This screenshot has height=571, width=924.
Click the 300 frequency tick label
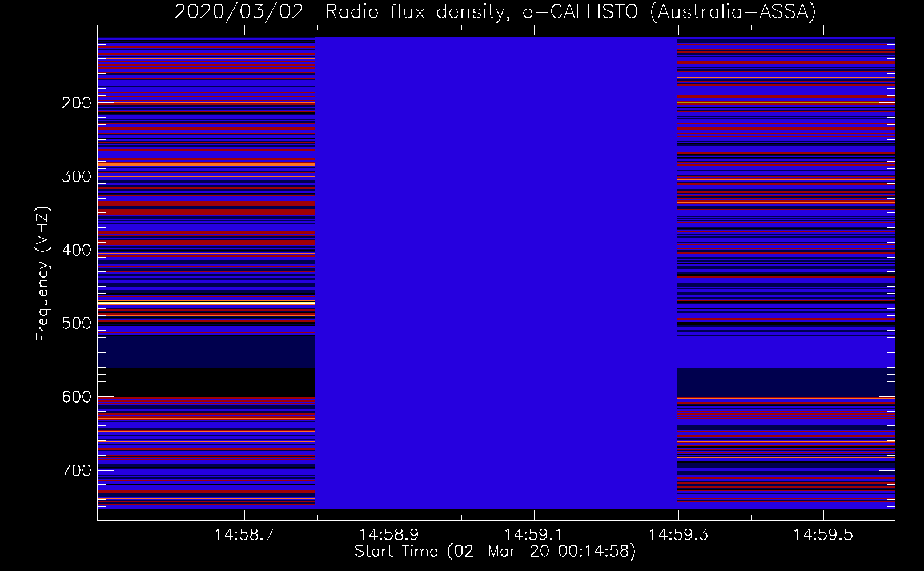click(x=77, y=176)
